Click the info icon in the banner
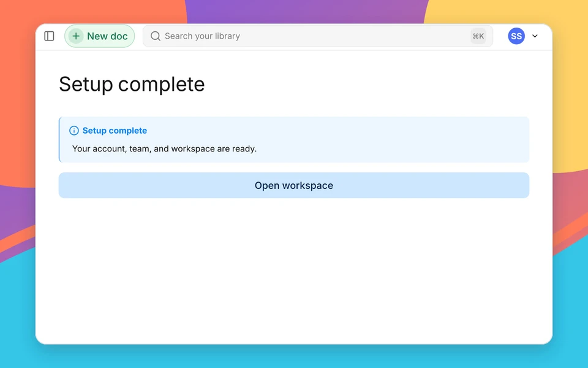Viewport: 588px width, 368px height. coord(74,130)
